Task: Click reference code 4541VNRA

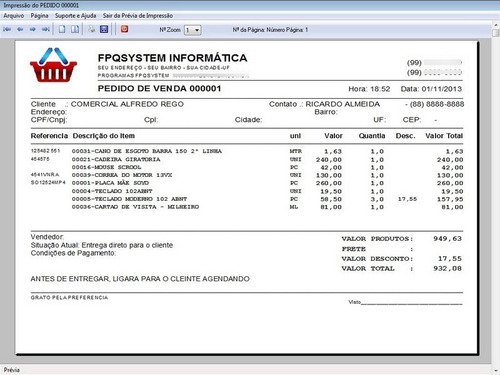Action: [x=45, y=175]
